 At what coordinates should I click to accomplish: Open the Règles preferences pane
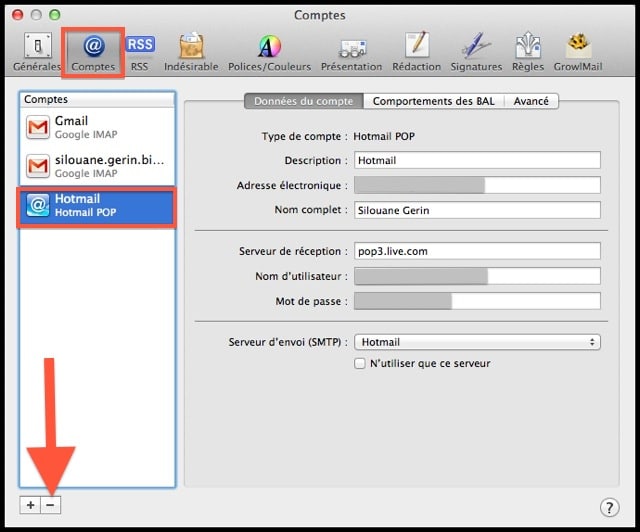pyautogui.click(x=528, y=52)
